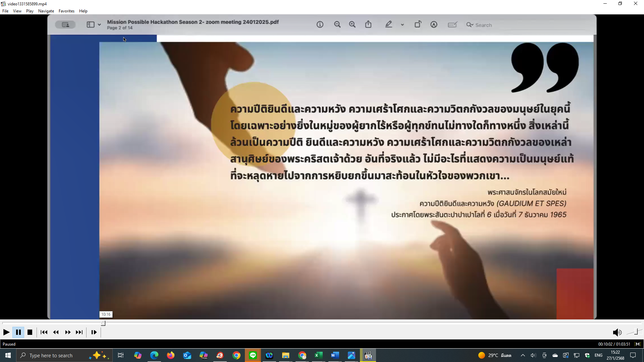Open the Navigate menu
Viewport: 644px width, 362px height.
click(46, 11)
